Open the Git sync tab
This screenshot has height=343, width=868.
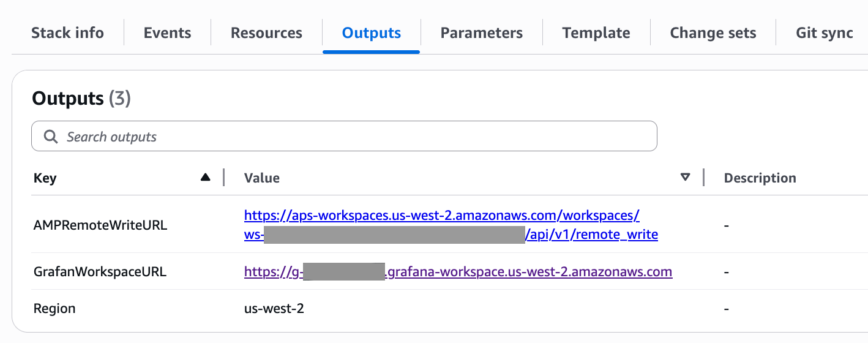pyautogui.click(x=824, y=33)
